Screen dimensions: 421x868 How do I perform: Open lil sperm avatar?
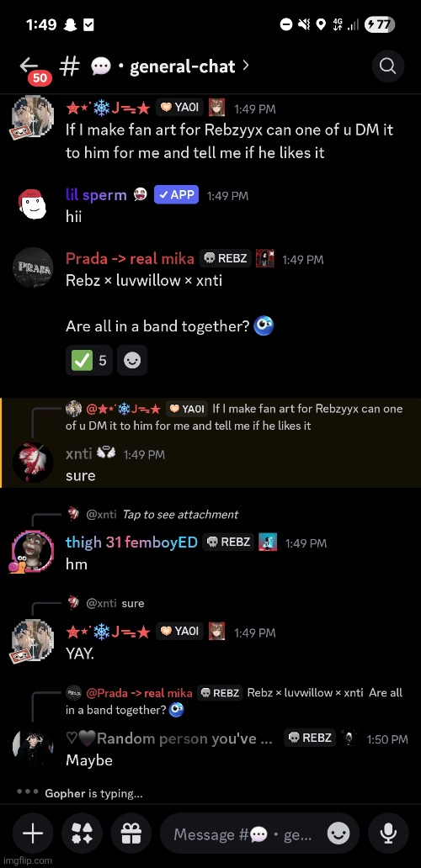tap(33, 205)
